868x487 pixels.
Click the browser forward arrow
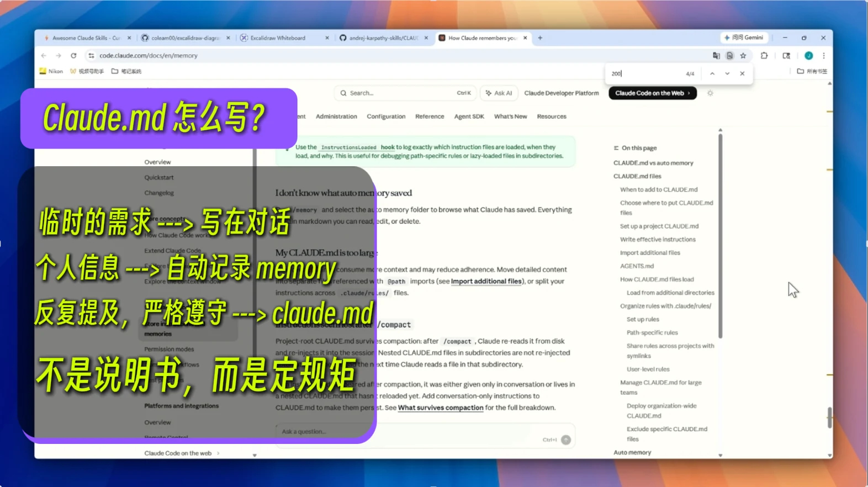(x=59, y=56)
